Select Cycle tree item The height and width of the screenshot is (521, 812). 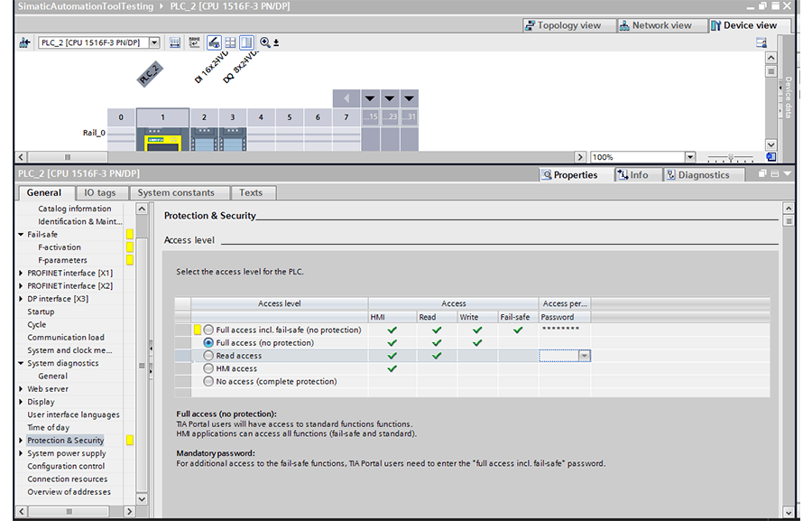(x=37, y=324)
